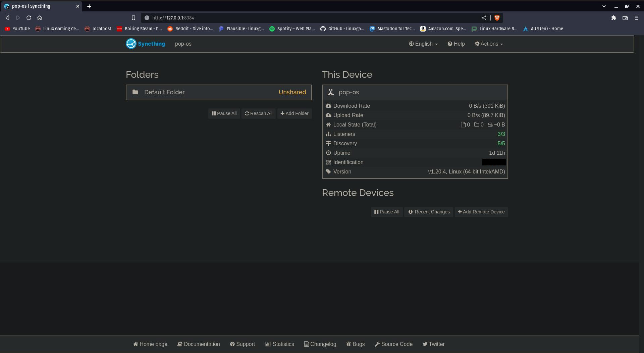Open the tab search dropdown arrow
The width and height of the screenshot is (644, 353).
click(x=604, y=6)
